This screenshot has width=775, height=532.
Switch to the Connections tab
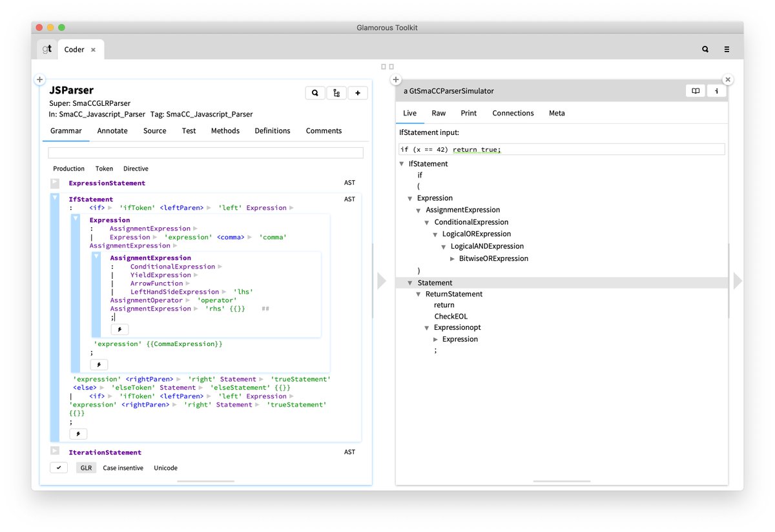[513, 113]
